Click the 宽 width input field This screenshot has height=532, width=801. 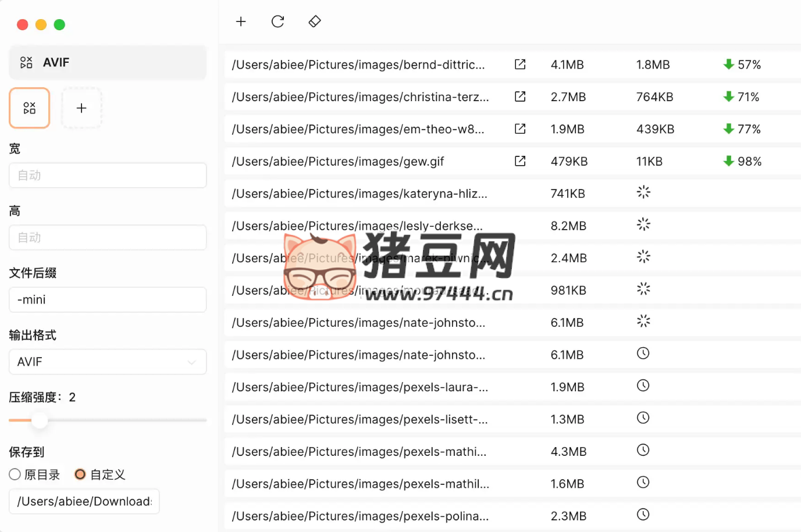[108, 175]
